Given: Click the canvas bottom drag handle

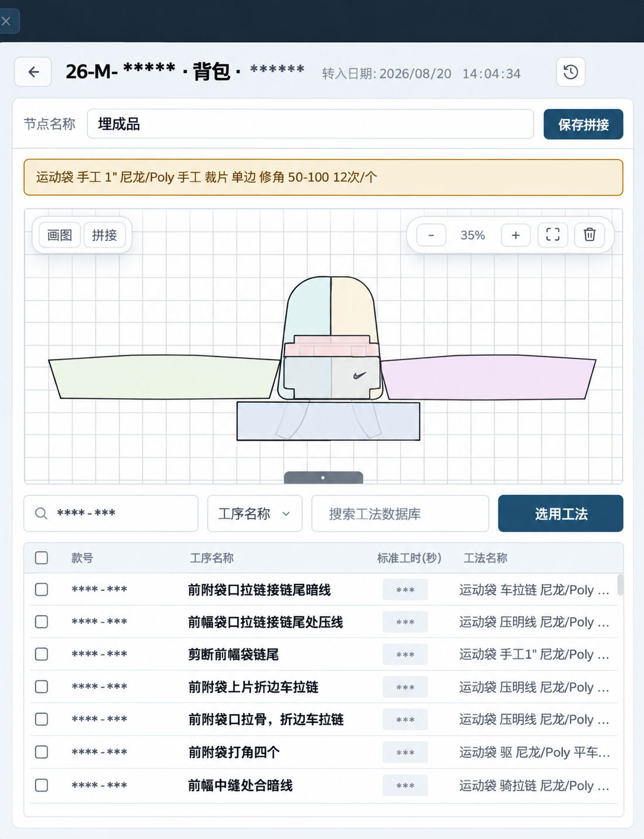Looking at the screenshot, I should click(323, 477).
